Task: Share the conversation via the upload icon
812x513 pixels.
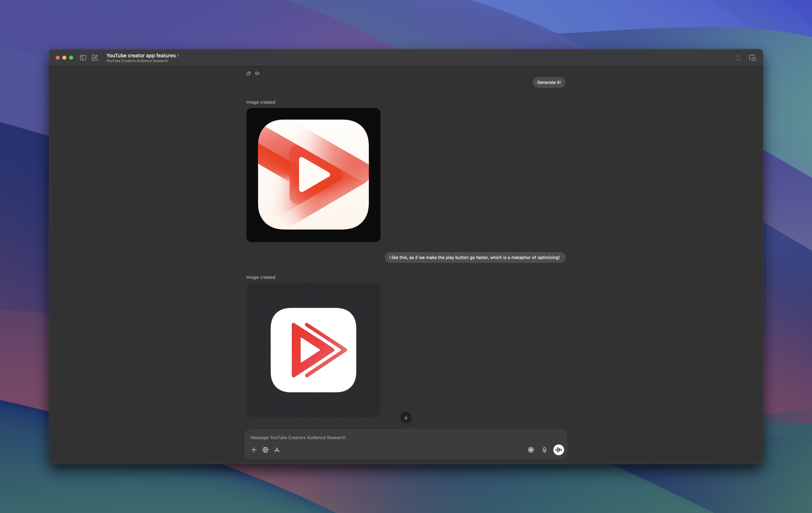Action: pyautogui.click(x=738, y=57)
